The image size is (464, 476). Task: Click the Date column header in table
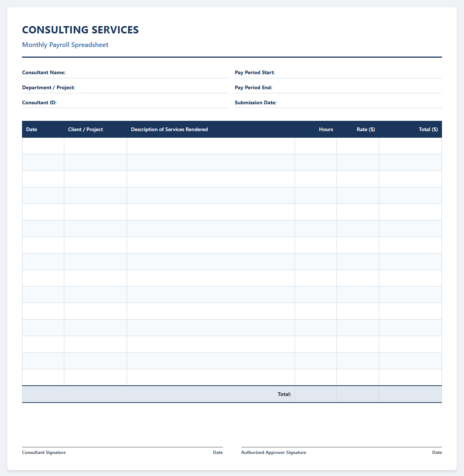(43, 129)
